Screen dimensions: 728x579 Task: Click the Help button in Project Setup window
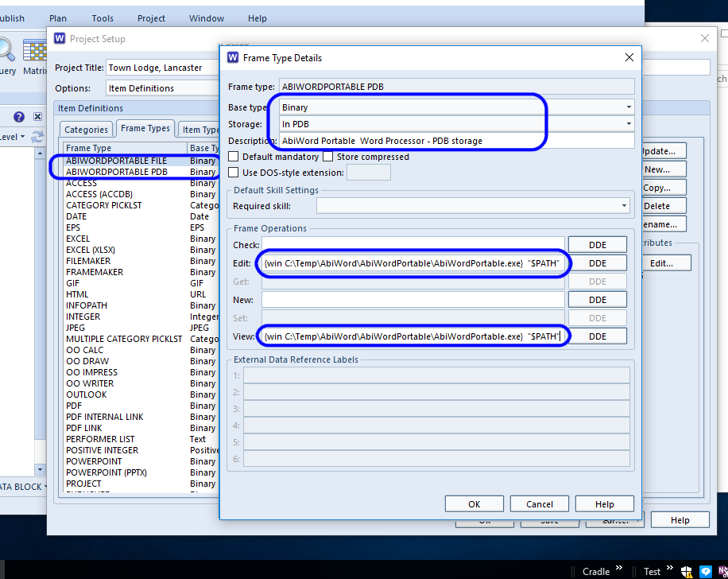[680, 520]
